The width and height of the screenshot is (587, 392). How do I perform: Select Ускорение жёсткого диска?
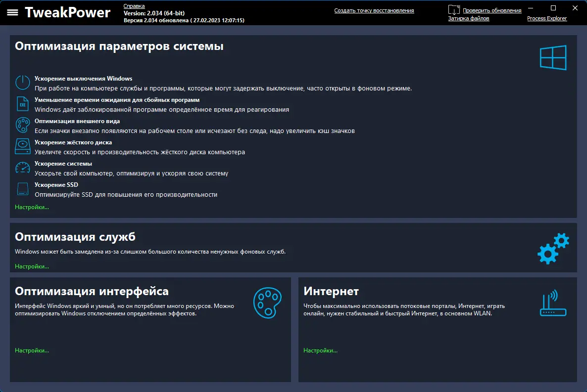(73, 142)
